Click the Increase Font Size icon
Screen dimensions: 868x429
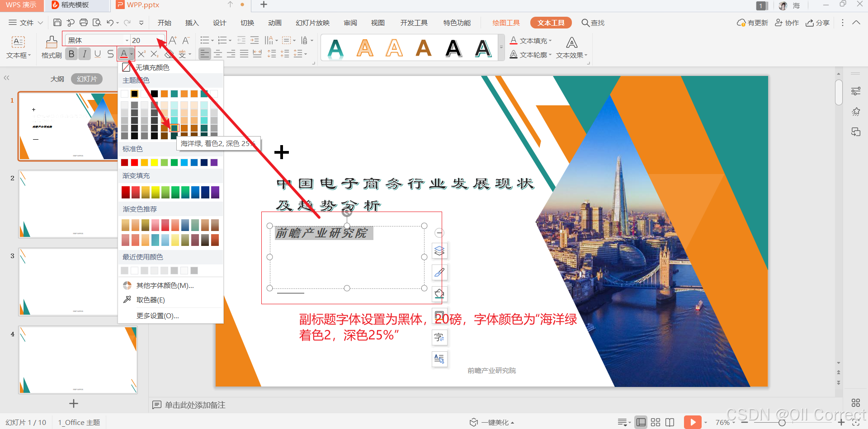(173, 40)
